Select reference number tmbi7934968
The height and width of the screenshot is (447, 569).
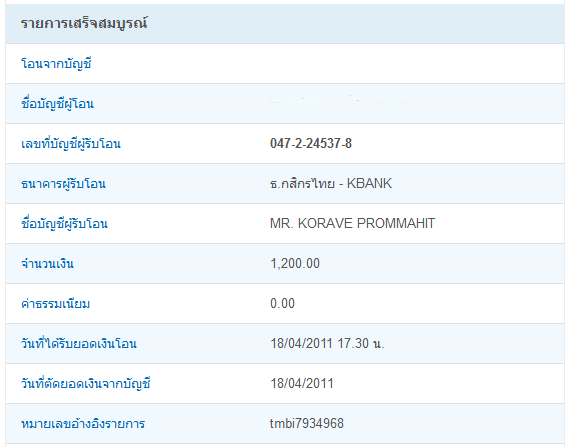[307, 423]
